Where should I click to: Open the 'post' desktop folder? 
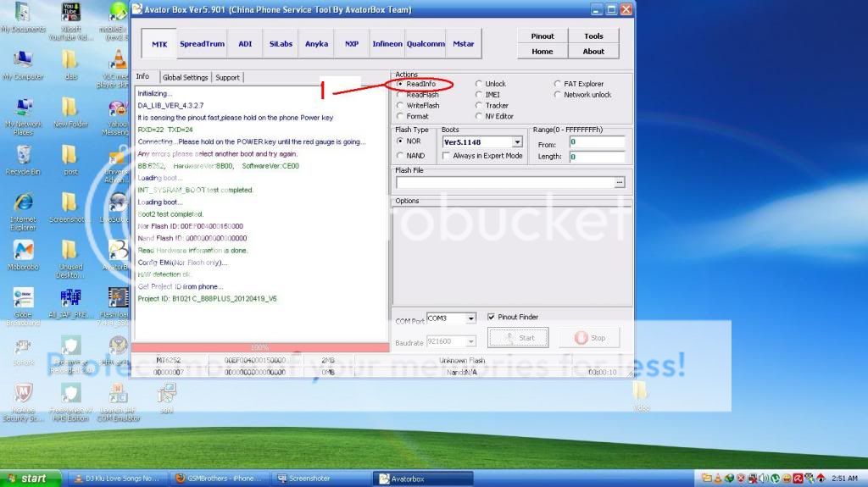(70, 160)
